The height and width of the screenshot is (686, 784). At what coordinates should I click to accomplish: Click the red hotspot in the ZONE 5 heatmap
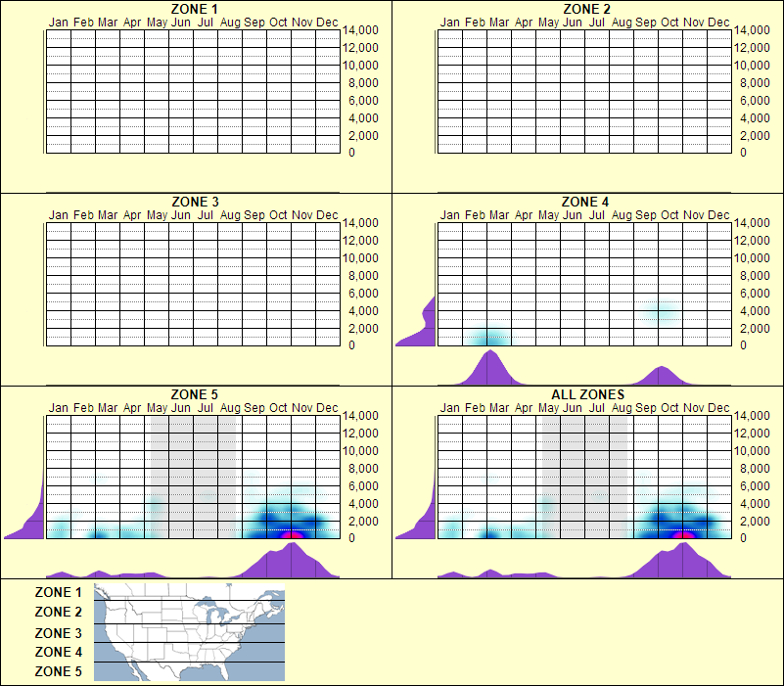click(x=291, y=534)
